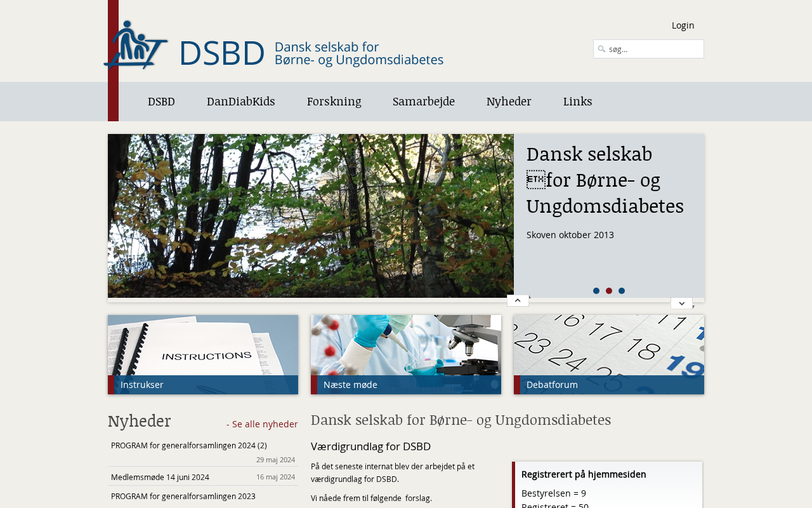The height and width of the screenshot is (508, 812).
Task: Open the Næste møde tile
Action: [406, 354]
